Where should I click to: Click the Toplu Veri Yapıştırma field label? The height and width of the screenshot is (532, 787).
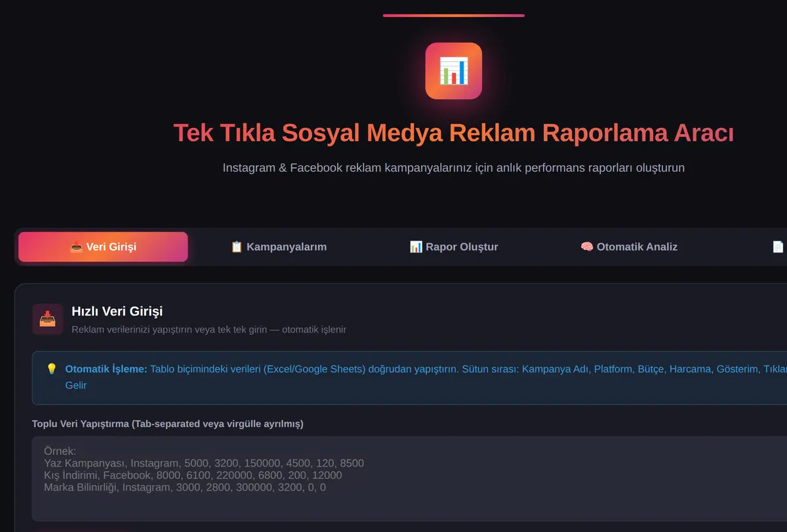pos(168,424)
